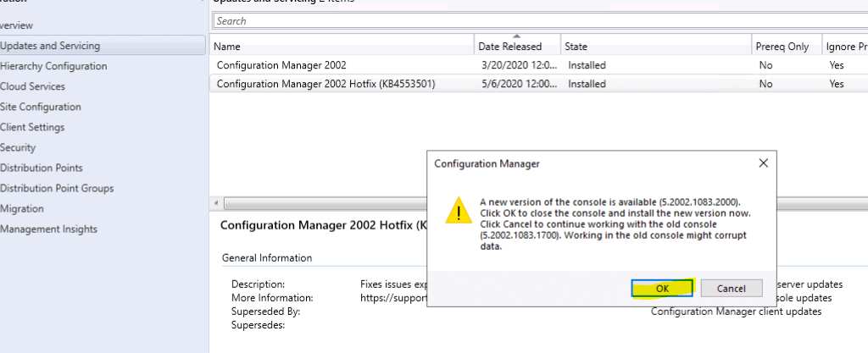Click Cancel in the Configuration Manager dialog

(x=732, y=288)
